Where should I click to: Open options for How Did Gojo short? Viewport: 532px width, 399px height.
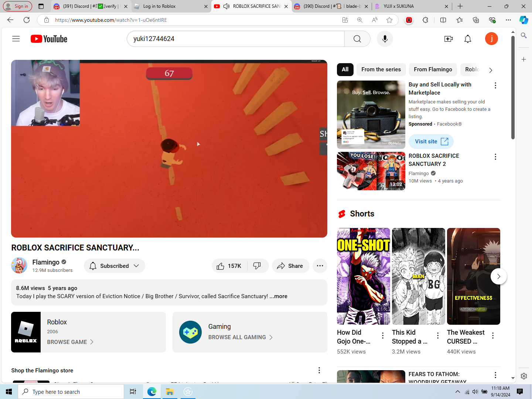(x=383, y=335)
